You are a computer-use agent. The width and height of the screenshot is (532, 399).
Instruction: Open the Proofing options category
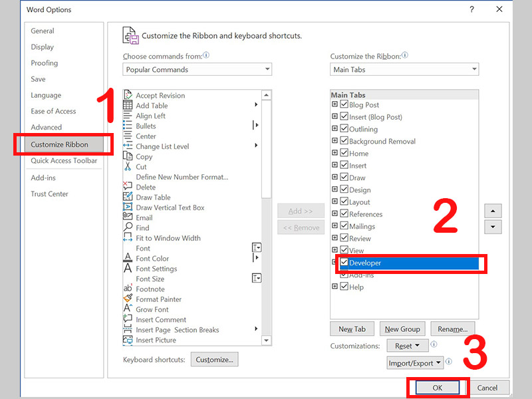(45, 63)
